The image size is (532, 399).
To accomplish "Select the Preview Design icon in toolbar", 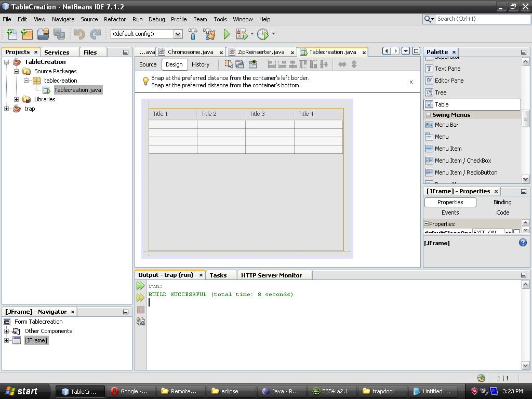I will tap(253, 64).
